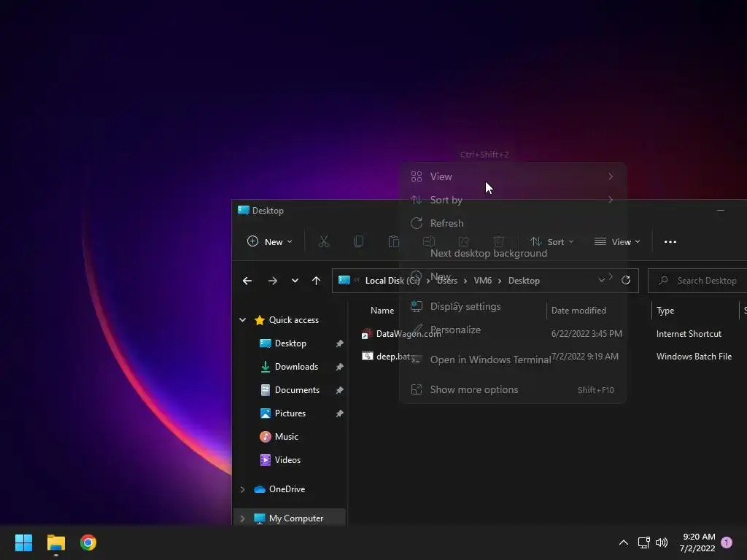Expand the address bar history dropdown
This screenshot has height=560, width=747.
602,281
